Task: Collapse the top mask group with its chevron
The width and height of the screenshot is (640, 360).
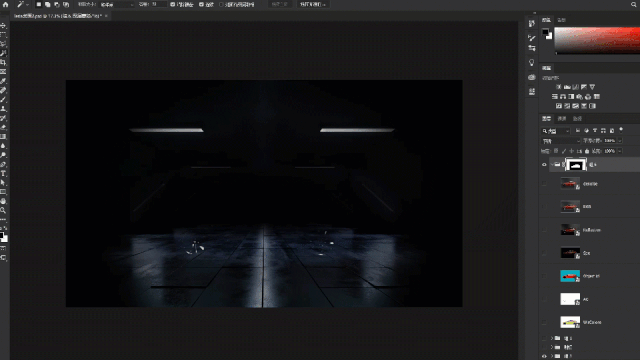Action: [552, 165]
